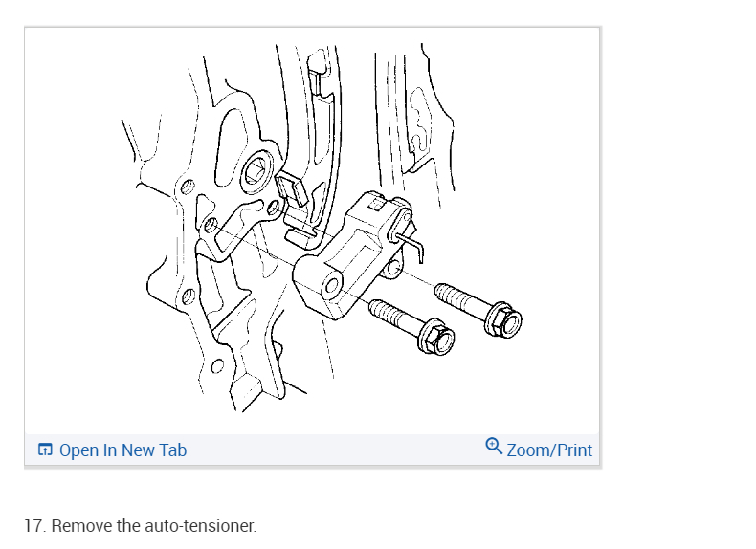Image resolution: width=756 pixels, height=549 pixels.
Task: Click the engine block bolt hole at the left
Action: 188,187
